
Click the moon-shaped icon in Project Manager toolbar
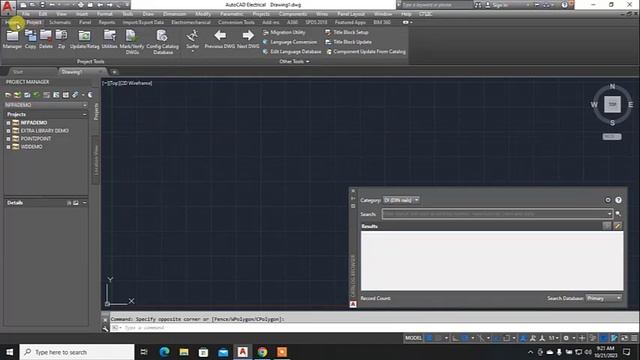90,95
